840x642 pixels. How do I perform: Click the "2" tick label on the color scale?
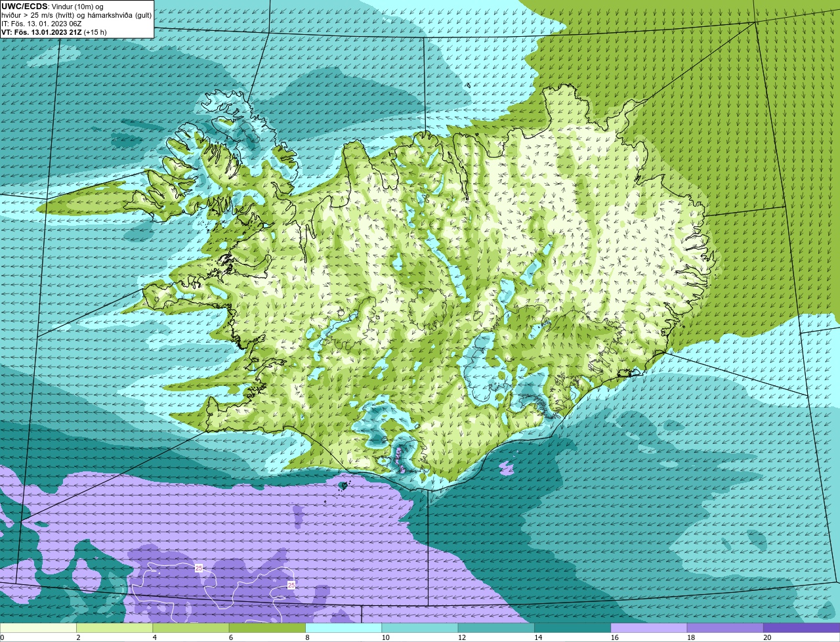(x=78, y=637)
